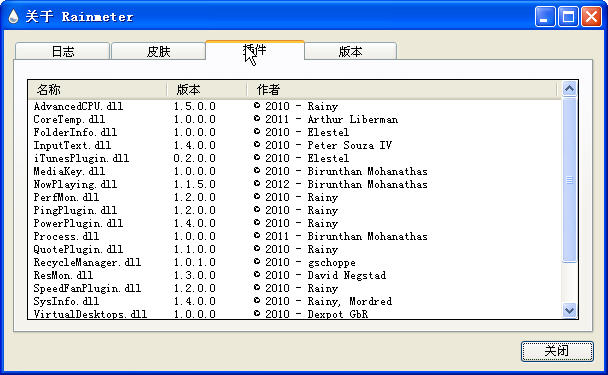Click copyright icon in QuotePlugin.dll row
Viewport: 608px width, 375px height.
click(x=257, y=248)
